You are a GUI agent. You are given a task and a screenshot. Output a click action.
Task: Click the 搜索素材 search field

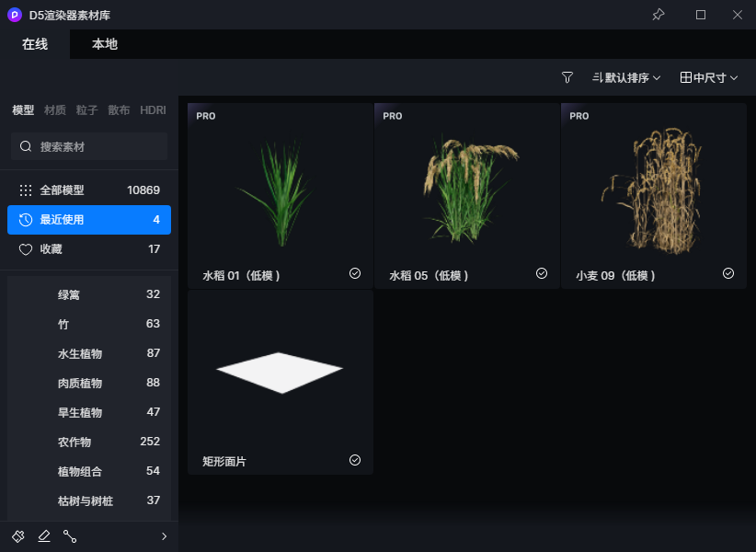89,146
